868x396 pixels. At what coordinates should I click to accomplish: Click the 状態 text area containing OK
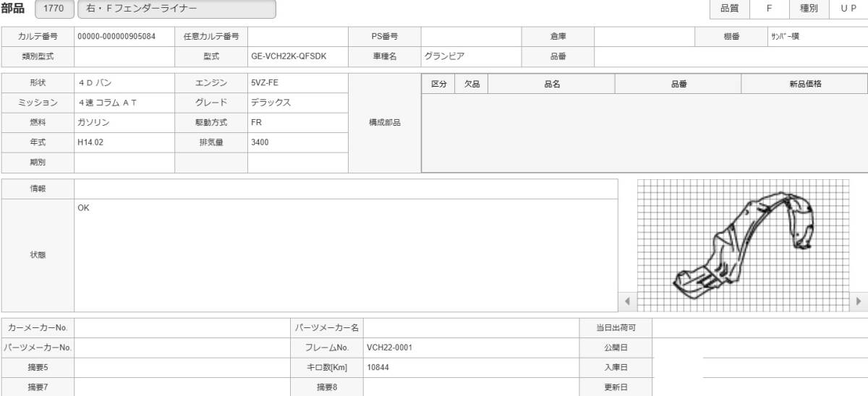coord(346,255)
